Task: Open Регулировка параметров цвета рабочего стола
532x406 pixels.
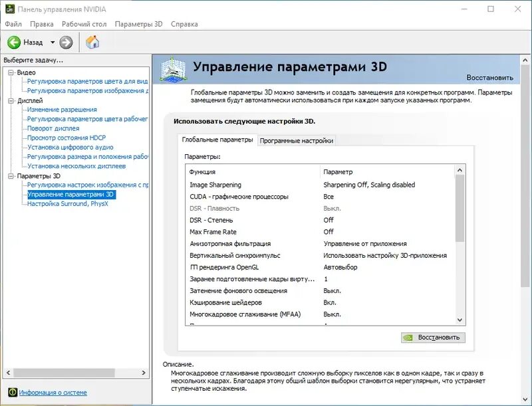Action: [88, 119]
